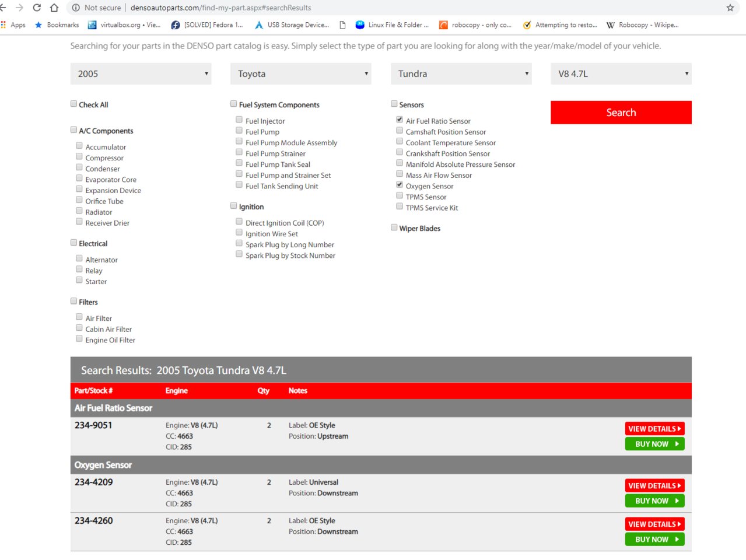The image size is (746, 560).
Task: Open robocopy - only co... bookmark
Action: click(x=475, y=25)
